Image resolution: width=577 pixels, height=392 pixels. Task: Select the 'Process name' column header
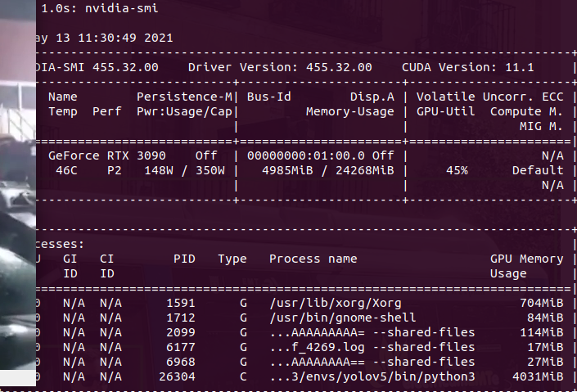point(313,259)
